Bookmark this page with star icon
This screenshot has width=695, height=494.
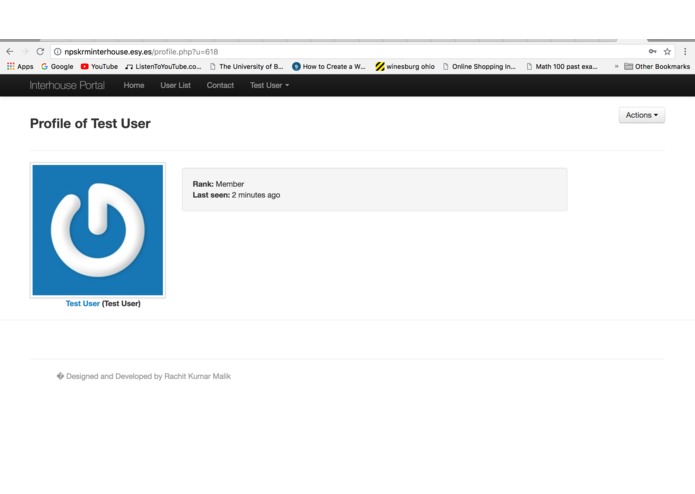[x=667, y=51]
